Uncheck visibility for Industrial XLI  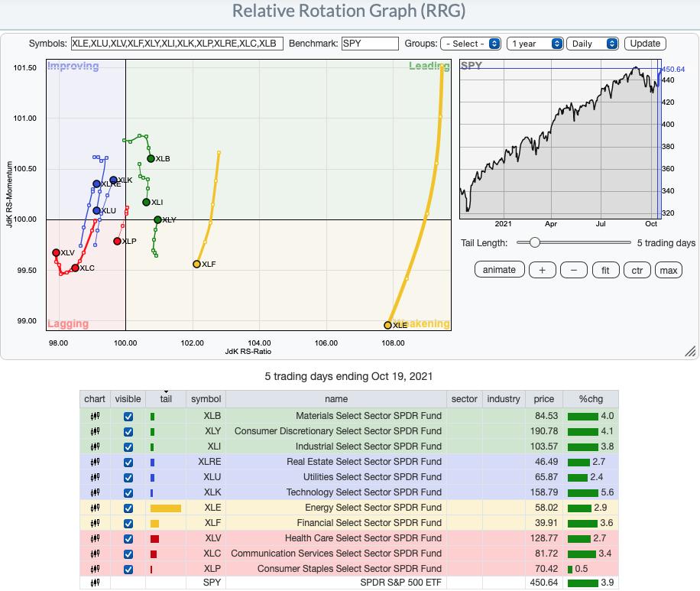(x=128, y=446)
